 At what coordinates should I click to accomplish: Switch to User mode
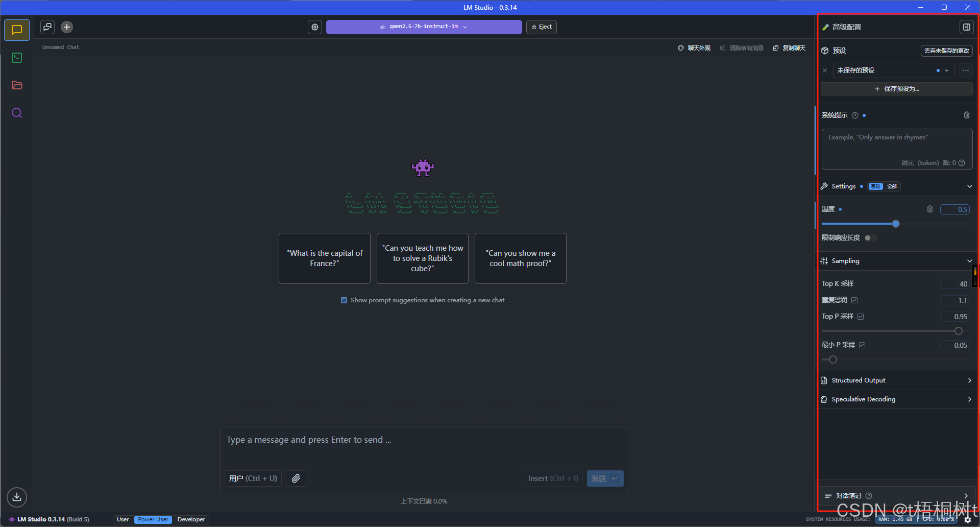pos(123,519)
